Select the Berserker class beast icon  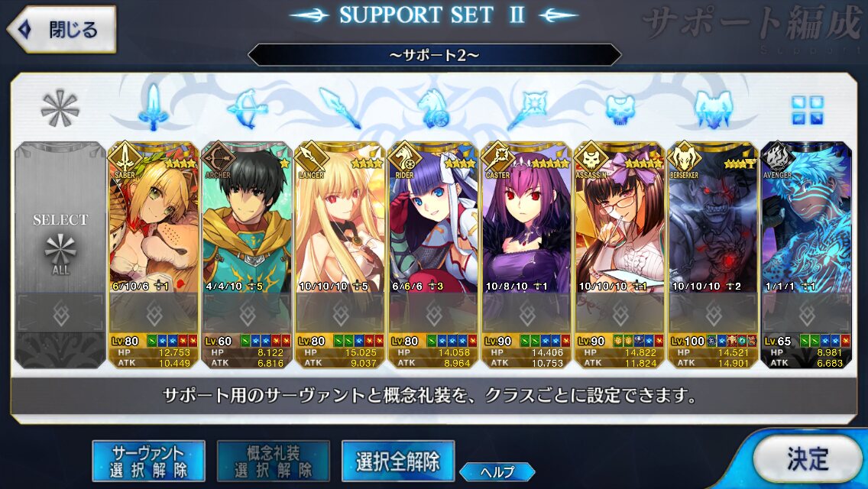coord(713,108)
